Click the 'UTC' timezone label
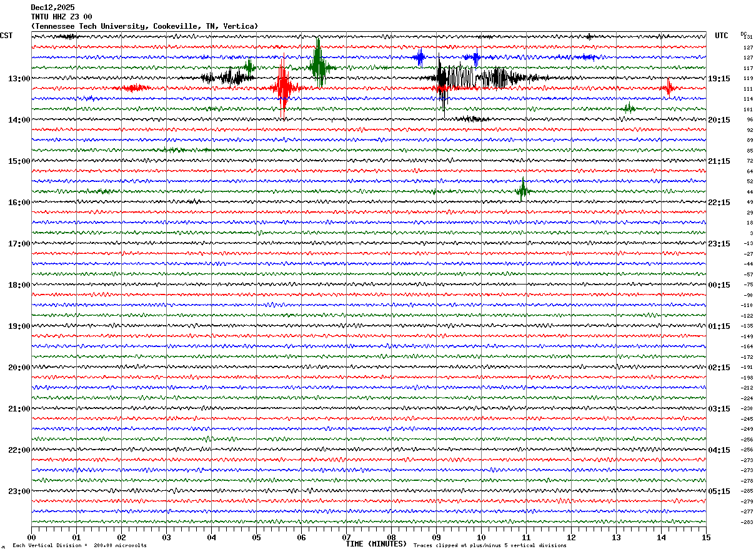The height and width of the screenshot is (554, 756). 722,36
